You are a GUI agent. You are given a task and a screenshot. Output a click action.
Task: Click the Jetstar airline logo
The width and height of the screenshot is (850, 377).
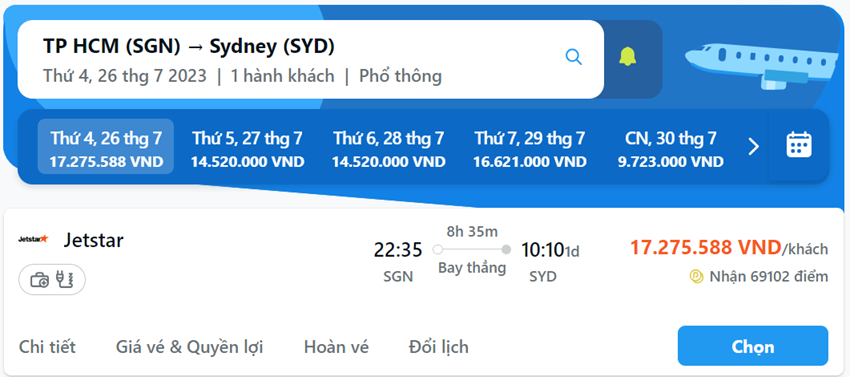pos(33,239)
